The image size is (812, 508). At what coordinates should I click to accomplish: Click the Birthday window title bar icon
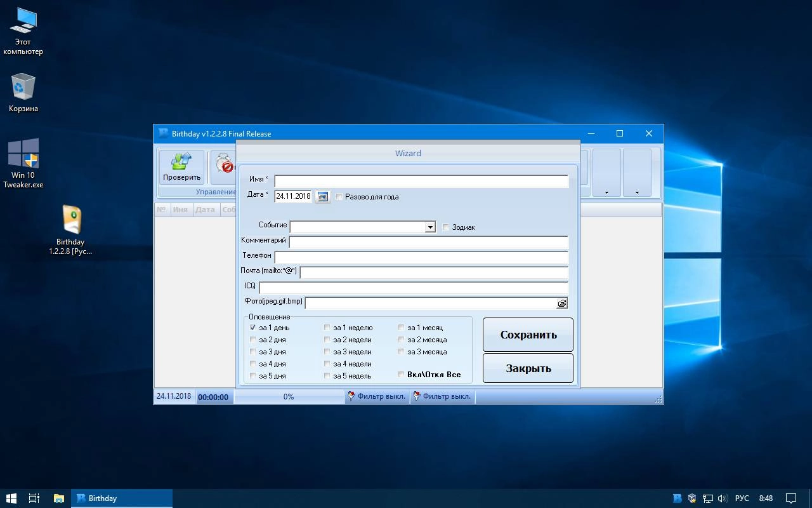[x=164, y=133]
